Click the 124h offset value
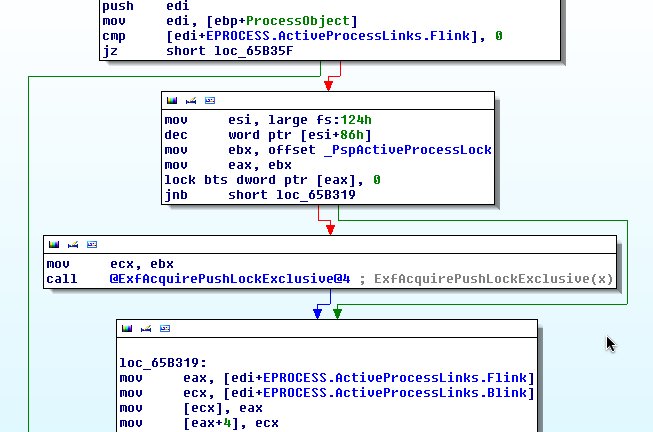Image resolution: width=653 pixels, height=432 pixels. pyautogui.click(x=356, y=120)
